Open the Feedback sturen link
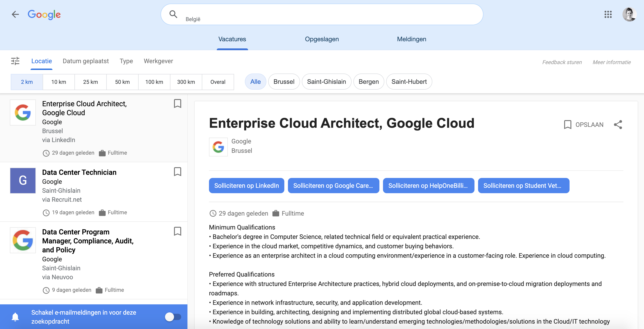The height and width of the screenshot is (329, 644). 562,62
